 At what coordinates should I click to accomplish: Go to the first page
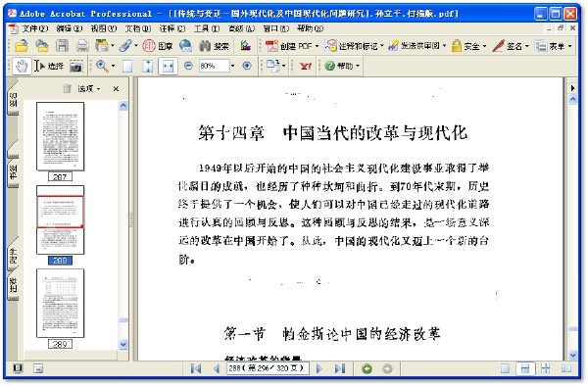click(x=196, y=368)
